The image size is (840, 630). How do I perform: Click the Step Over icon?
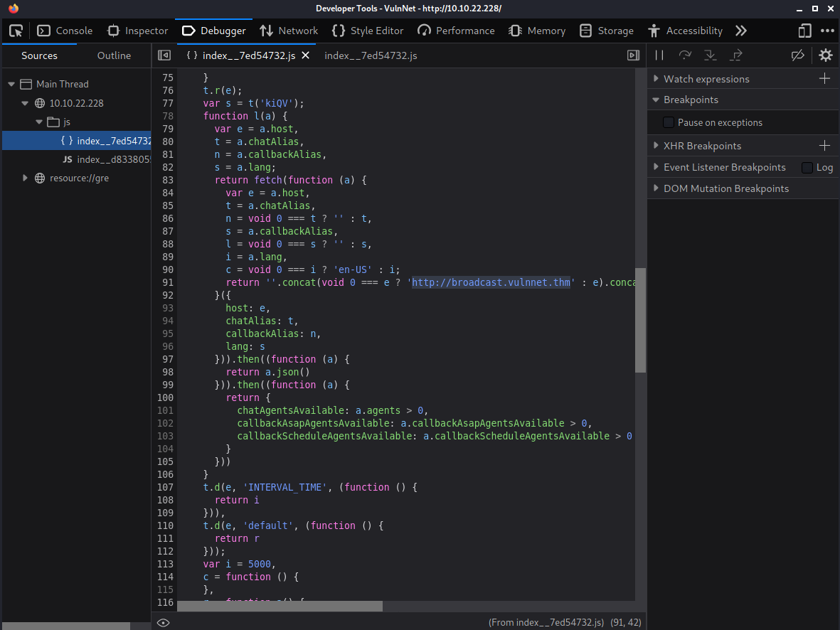tap(685, 55)
